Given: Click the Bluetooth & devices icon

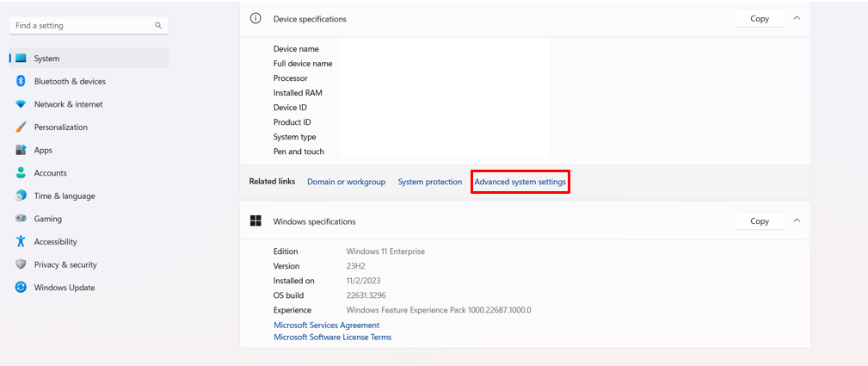Looking at the screenshot, I should [x=21, y=81].
